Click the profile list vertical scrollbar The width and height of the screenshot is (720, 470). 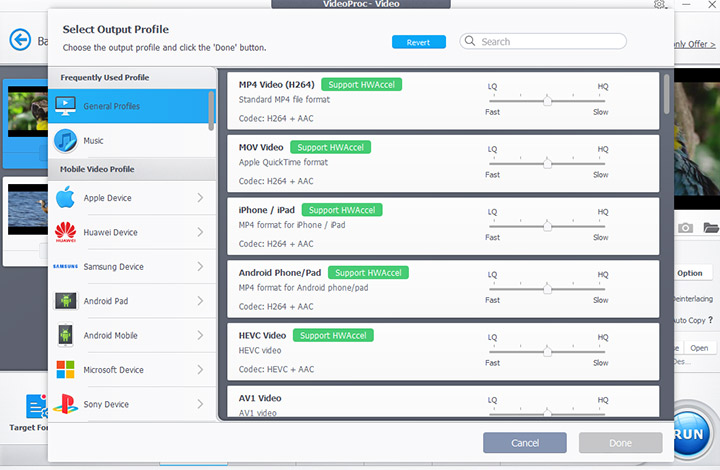pyautogui.click(x=666, y=94)
